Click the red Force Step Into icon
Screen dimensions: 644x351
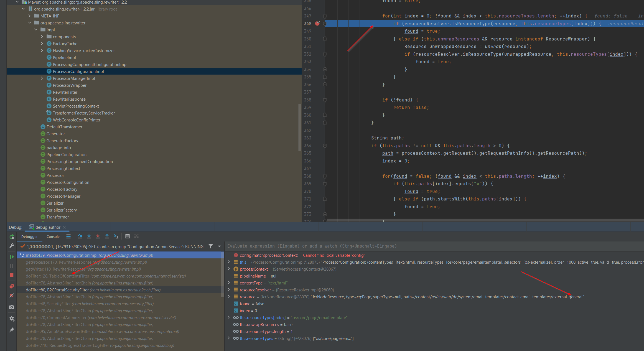[98, 236]
